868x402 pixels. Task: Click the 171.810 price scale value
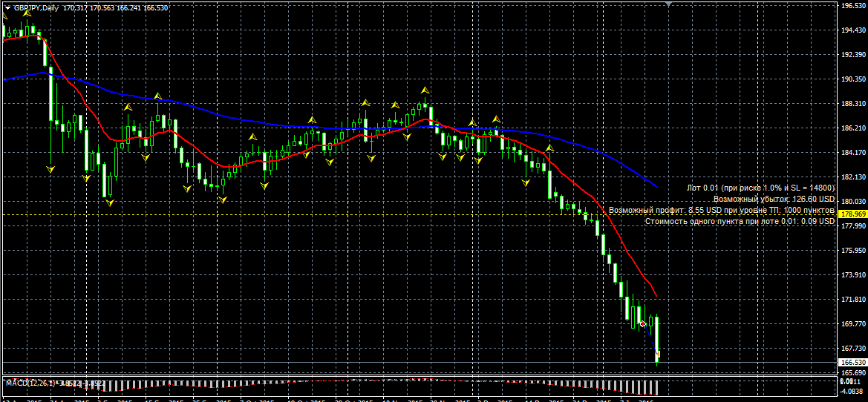pyautogui.click(x=853, y=299)
